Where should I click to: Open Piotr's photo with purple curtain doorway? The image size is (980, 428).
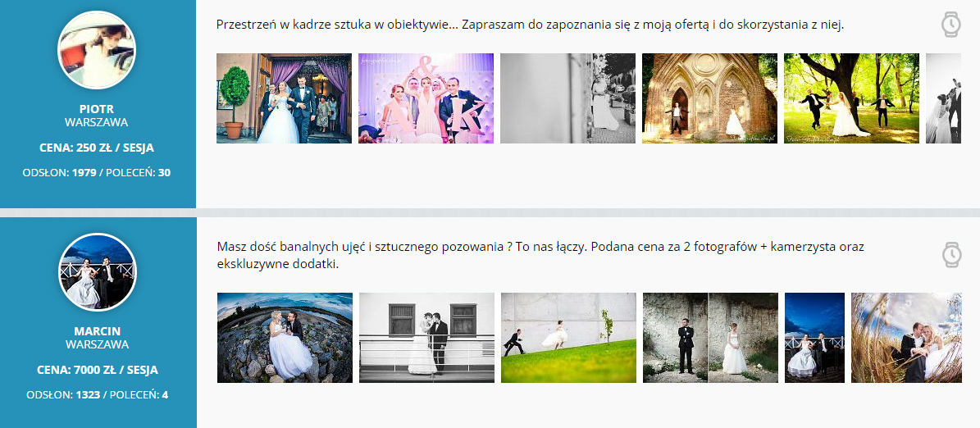284,98
